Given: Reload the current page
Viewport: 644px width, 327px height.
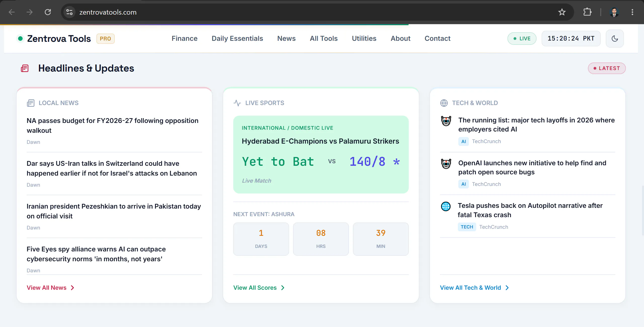Looking at the screenshot, I should pos(48,12).
